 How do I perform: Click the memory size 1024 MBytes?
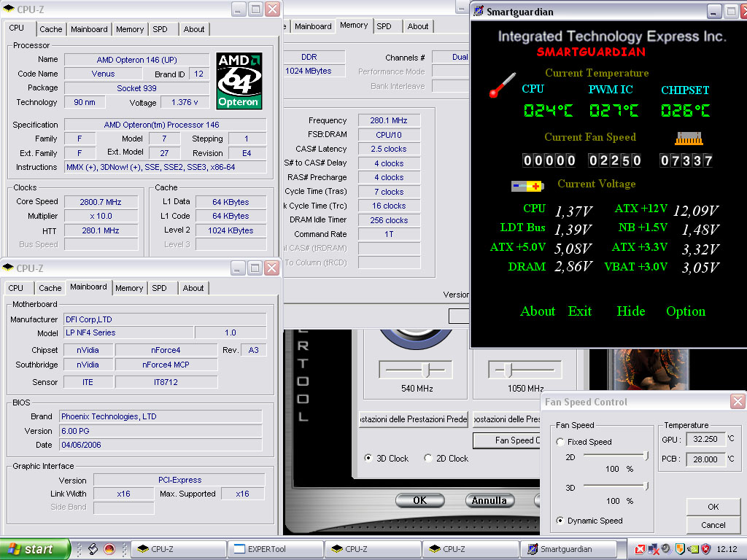coord(314,71)
